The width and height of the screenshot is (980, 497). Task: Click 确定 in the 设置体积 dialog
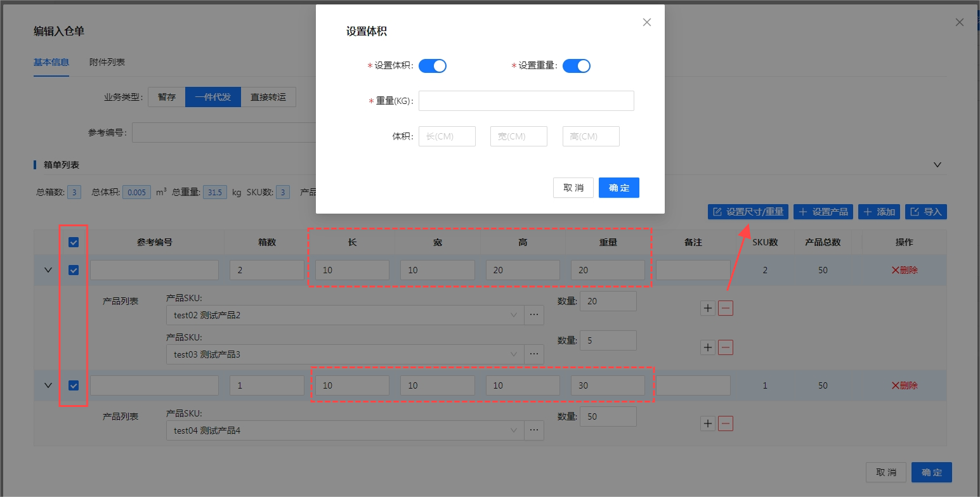click(618, 188)
